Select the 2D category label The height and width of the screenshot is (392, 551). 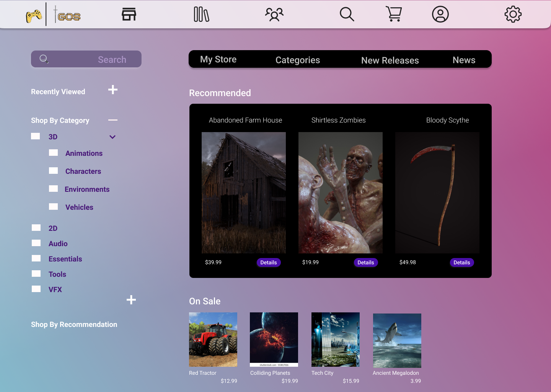tap(53, 228)
